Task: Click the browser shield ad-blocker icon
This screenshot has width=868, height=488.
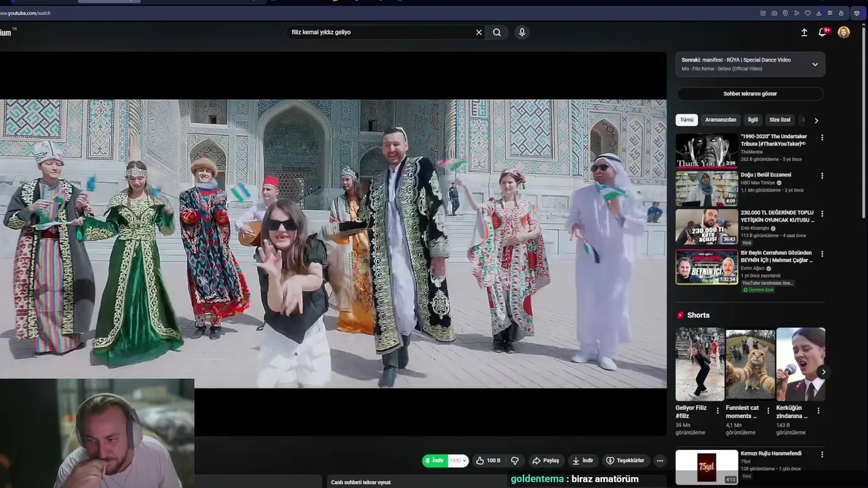Action: coord(785,13)
